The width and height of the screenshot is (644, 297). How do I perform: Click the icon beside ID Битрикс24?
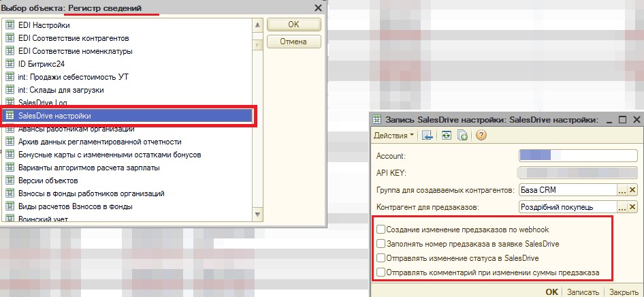[10, 64]
